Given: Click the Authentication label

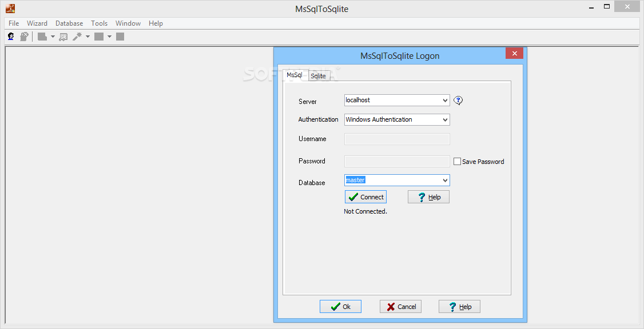Looking at the screenshot, I should tap(319, 119).
